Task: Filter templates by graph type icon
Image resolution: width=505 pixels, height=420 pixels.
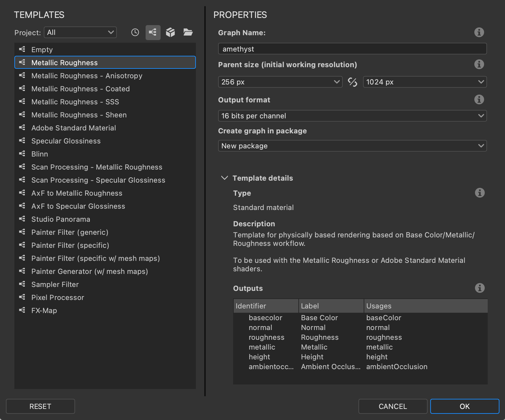Action: 153,32
